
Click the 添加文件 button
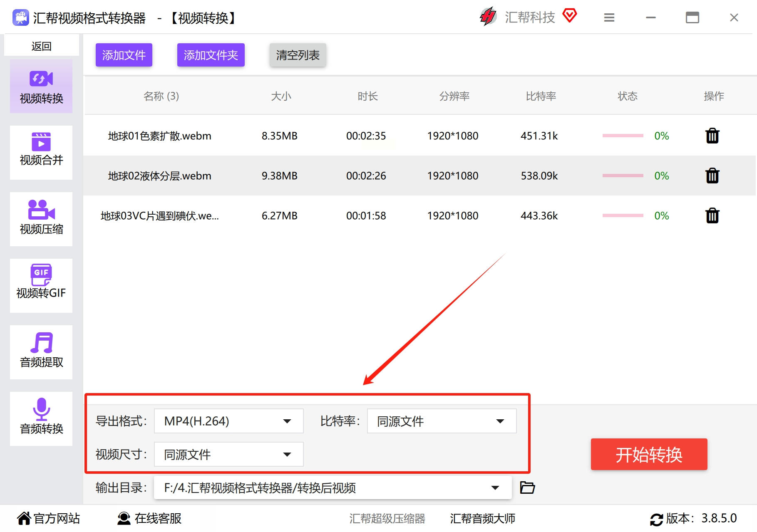pyautogui.click(x=124, y=55)
